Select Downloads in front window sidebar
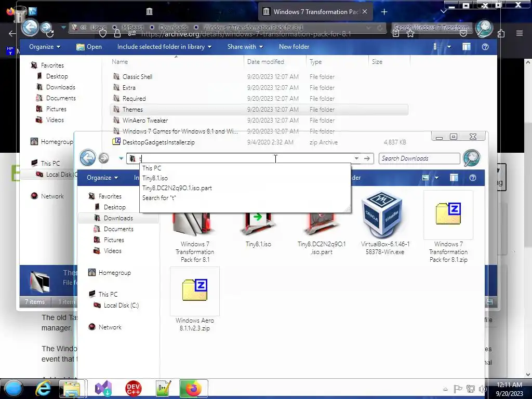The width and height of the screenshot is (532, 399). pyautogui.click(x=118, y=218)
